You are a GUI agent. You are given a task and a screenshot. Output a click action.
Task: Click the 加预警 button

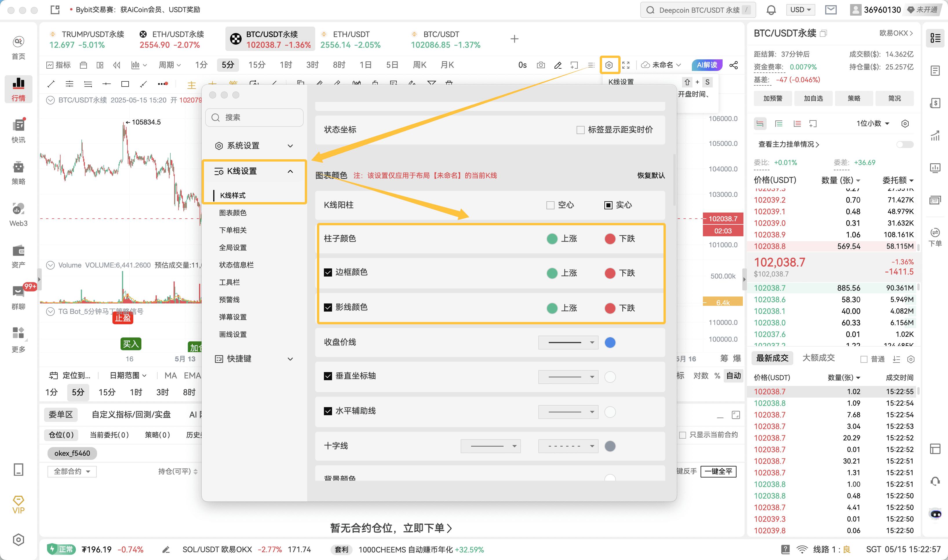772,98
